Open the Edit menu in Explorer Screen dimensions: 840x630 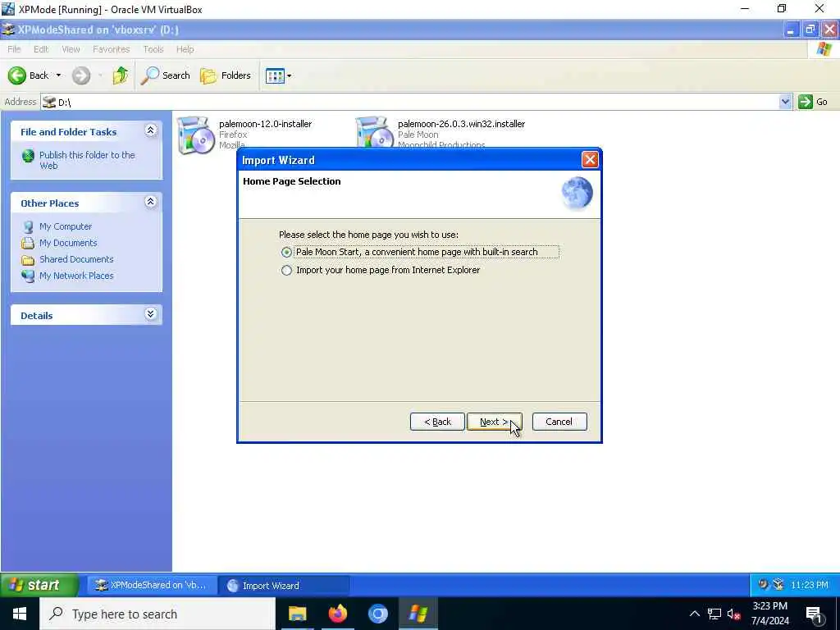click(x=41, y=49)
